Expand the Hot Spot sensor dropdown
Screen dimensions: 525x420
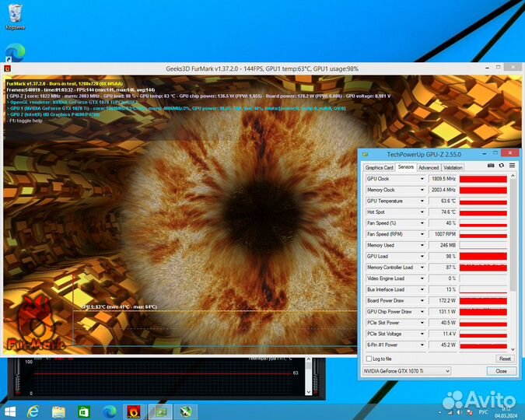[422, 212]
